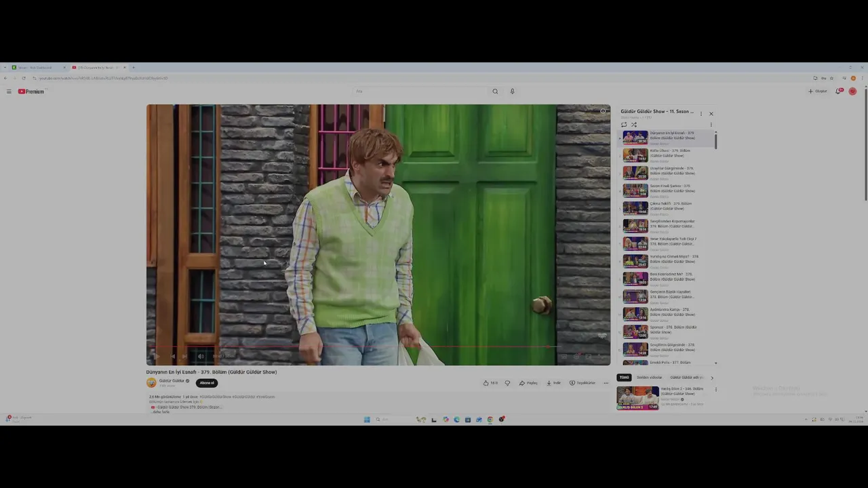Skip to next video in player
Image resolution: width=868 pixels, height=488 pixels.
pyautogui.click(x=184, y=356)
